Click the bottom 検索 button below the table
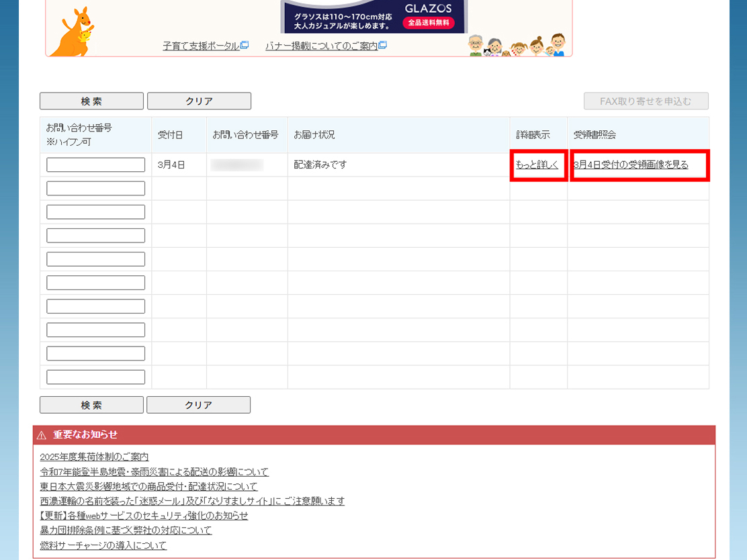The width and height of the screenshot is (747, 560). pos(91,405)
